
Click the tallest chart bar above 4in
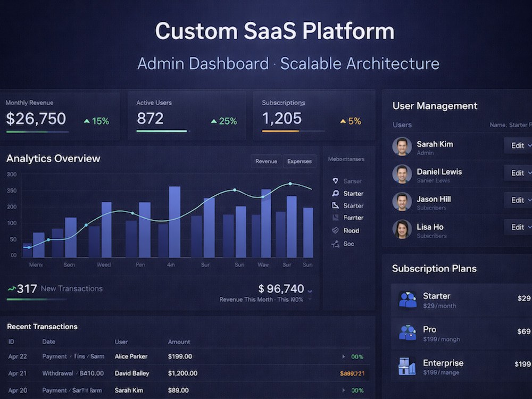pyautogui.click(x=174, y=221)
